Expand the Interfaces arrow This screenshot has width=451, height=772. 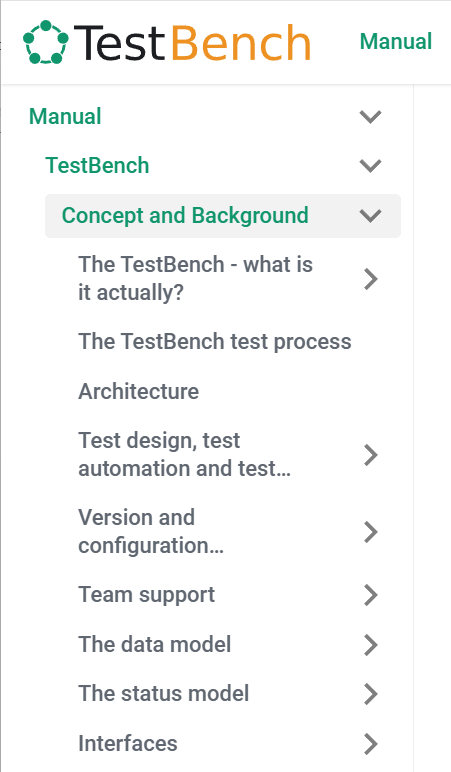tap(370, 743)
